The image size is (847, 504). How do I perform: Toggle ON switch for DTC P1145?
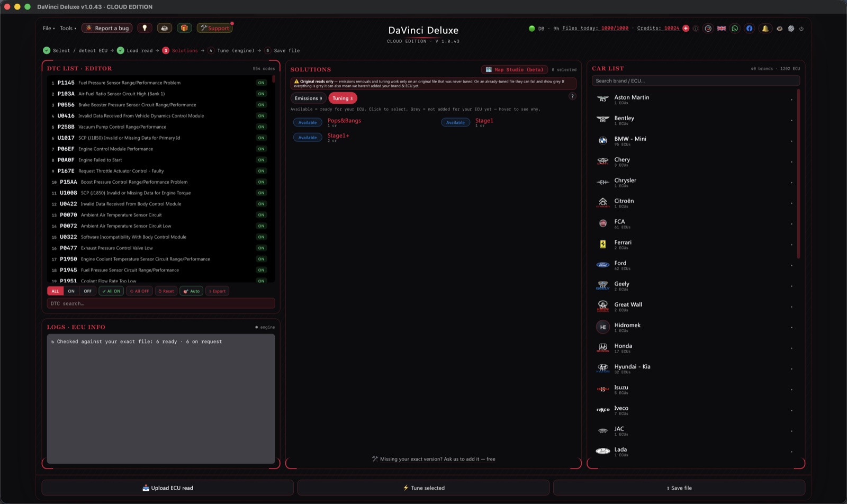tap(261, 83)
